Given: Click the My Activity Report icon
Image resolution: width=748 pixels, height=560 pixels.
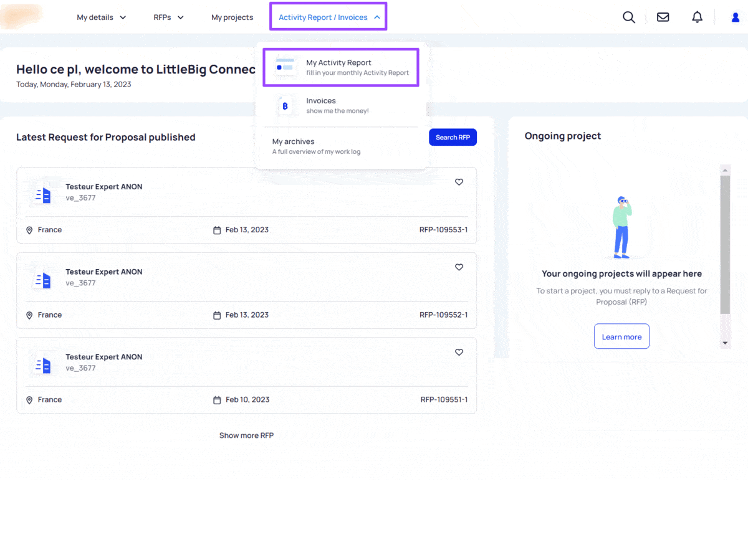Looking at the screenshot, I should [285, 67].
